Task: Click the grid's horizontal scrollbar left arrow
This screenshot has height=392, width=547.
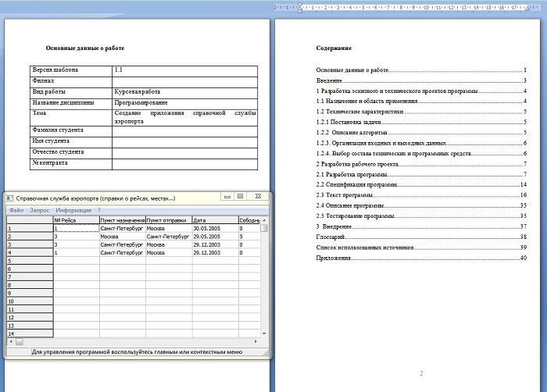Action: click(x=11, y=341)
